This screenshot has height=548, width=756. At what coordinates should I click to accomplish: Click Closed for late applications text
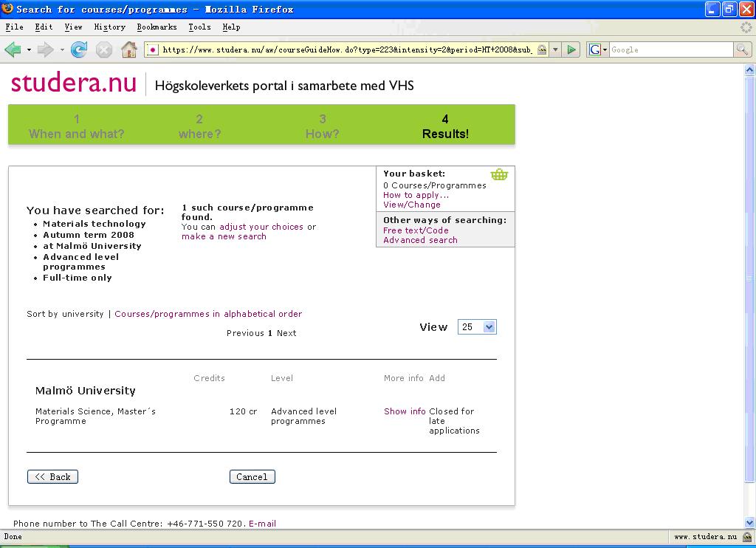454,421
